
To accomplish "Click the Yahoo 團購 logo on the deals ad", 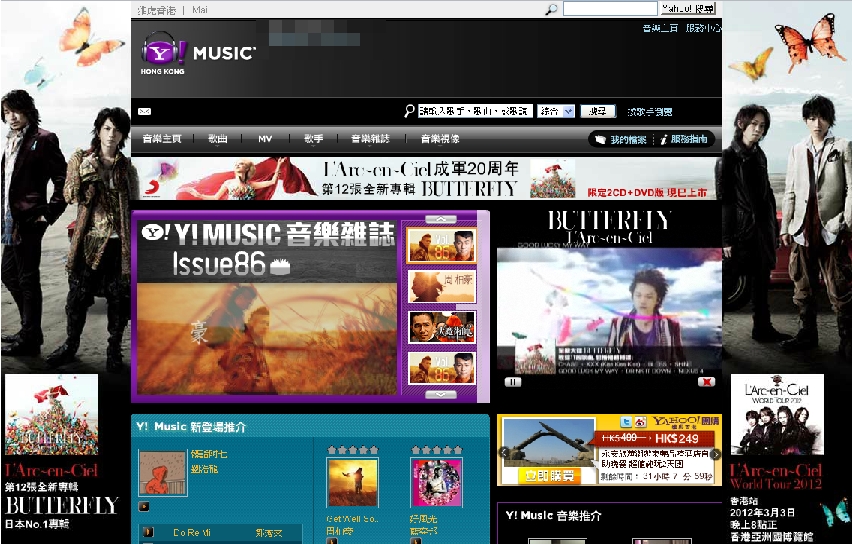I will (686, 422).
